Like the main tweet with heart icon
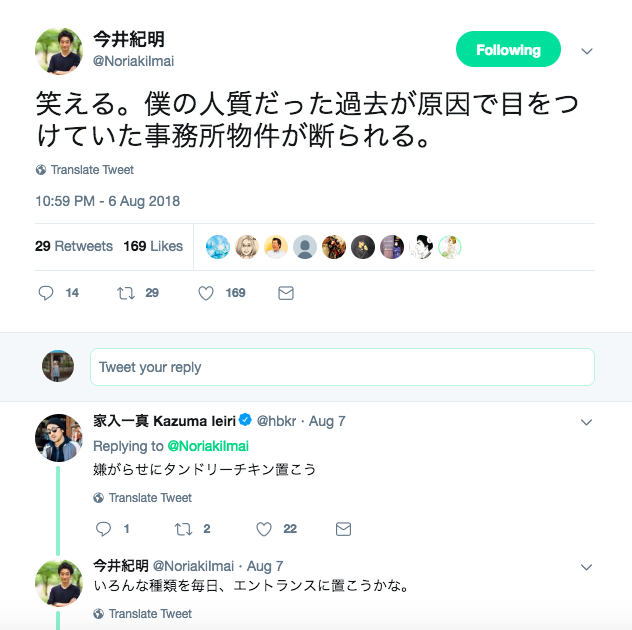Image resolution: width=632 pixels, height=630 pixels. (x=206, y=293)
